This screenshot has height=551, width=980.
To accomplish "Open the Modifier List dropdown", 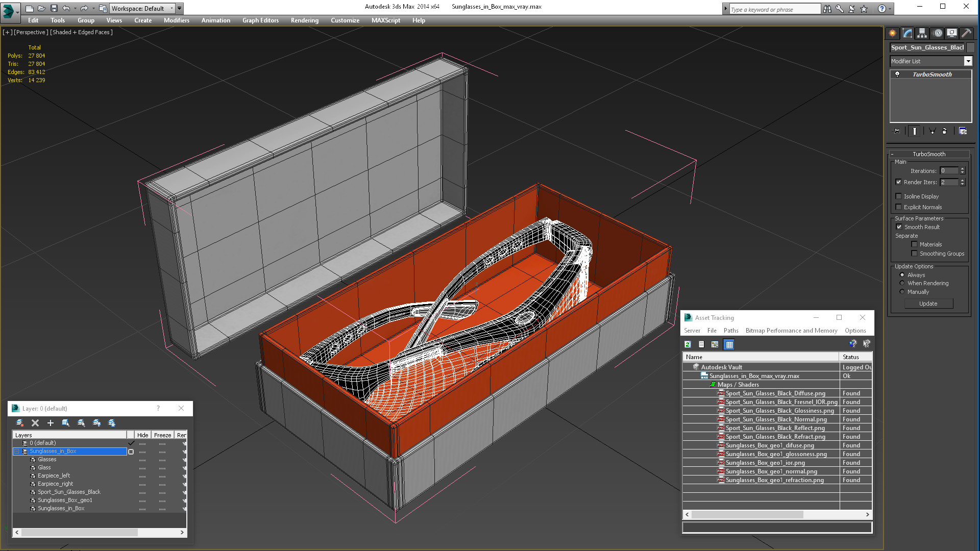I will point(968,61).
